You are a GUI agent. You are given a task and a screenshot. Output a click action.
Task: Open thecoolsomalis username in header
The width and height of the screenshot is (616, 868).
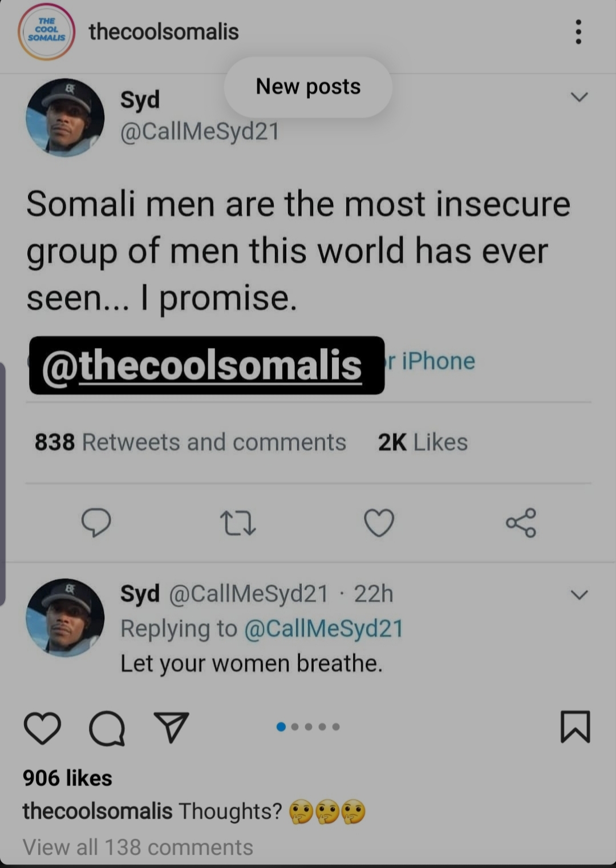164,32
